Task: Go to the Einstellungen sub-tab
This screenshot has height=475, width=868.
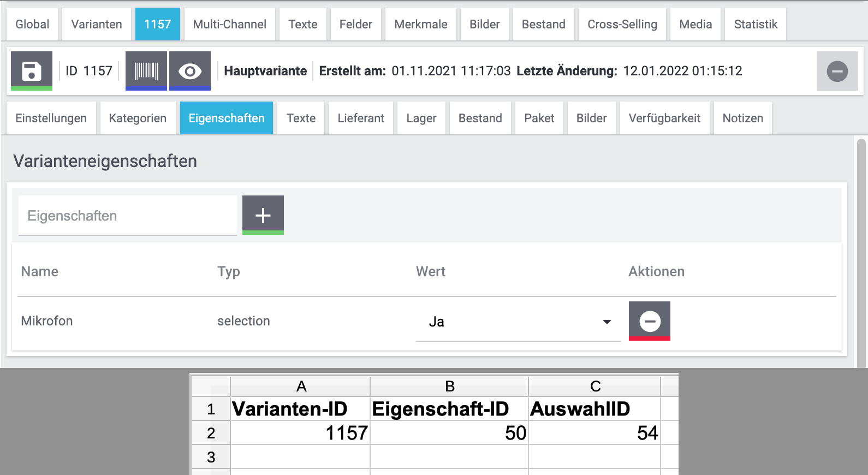Action: 51,118
